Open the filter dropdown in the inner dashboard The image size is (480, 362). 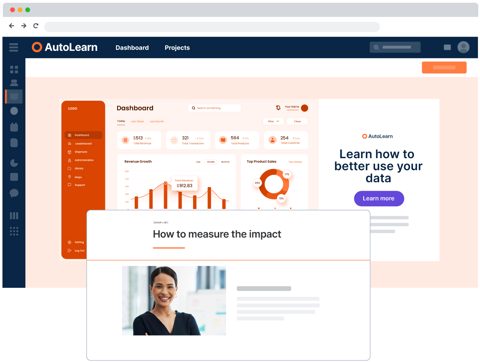[x=273, y=121]
